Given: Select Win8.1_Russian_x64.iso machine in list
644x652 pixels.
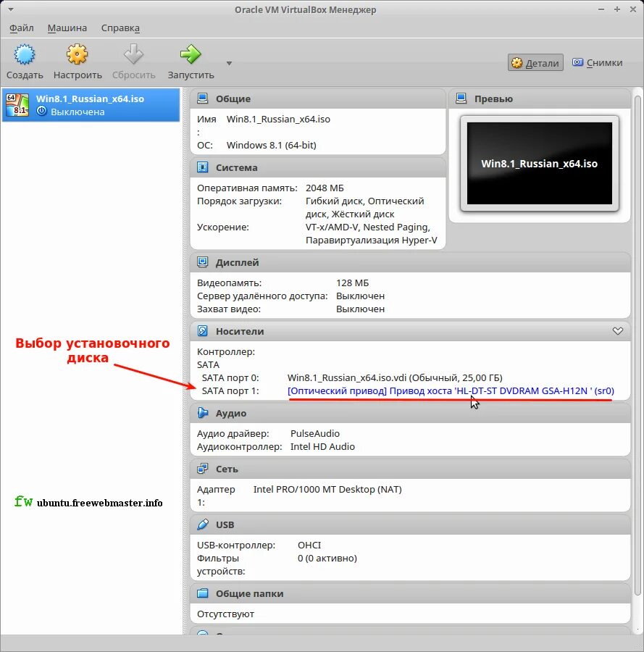Looking at the screenshot, I should (x=91, y=105).
